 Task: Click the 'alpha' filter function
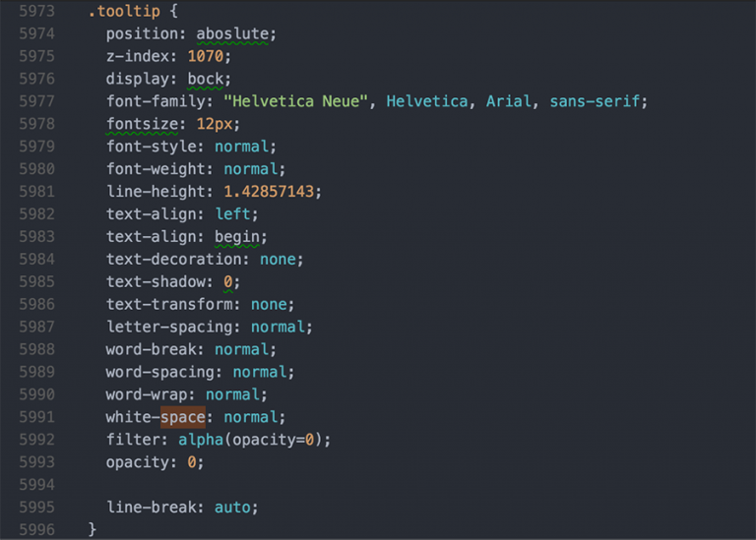click(201, 440)
